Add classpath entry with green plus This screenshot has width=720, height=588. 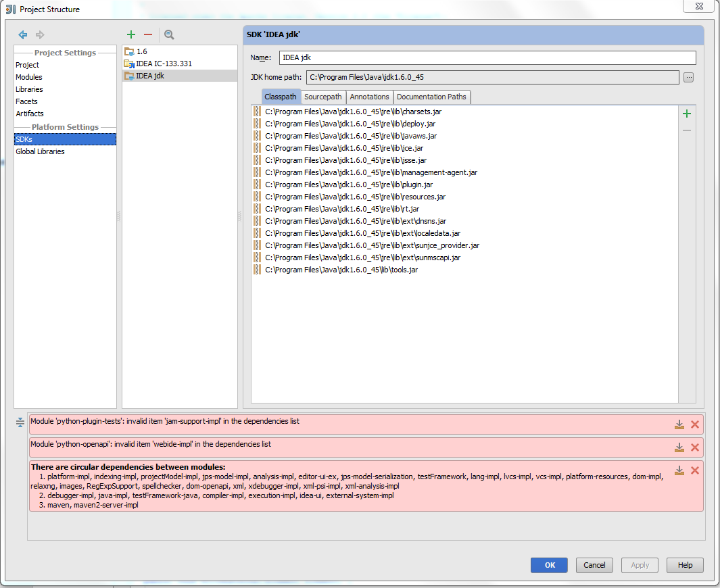687,114
